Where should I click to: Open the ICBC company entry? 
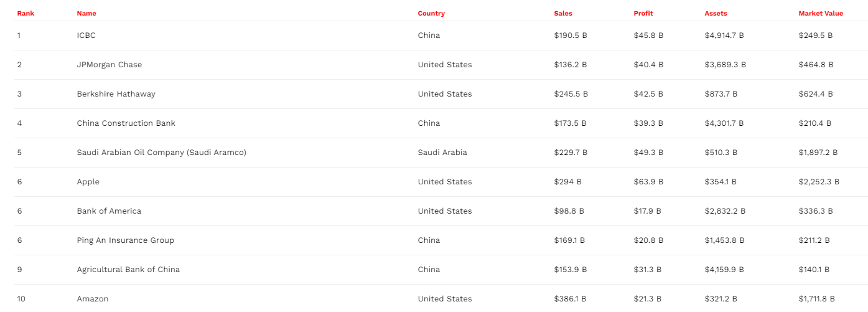tap(86, 35)
